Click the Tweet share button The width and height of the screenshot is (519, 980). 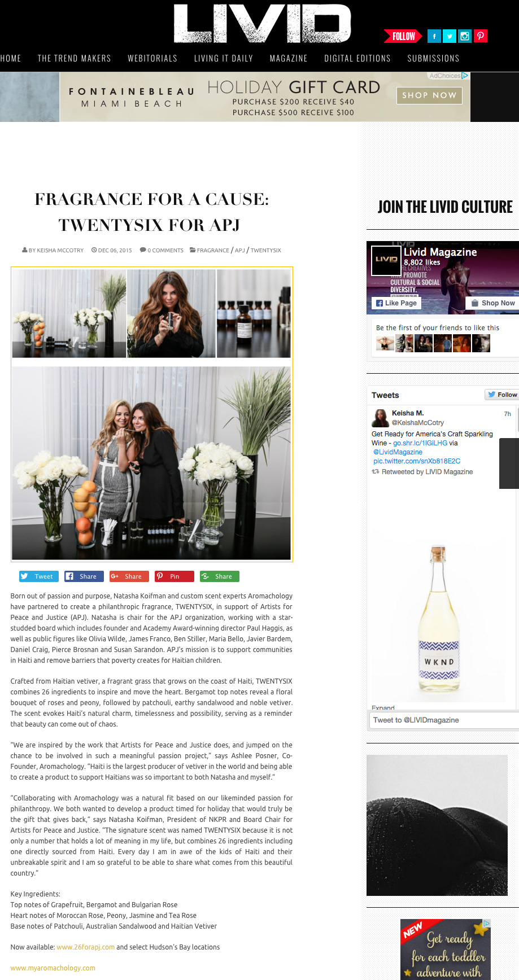pos(39,576)
